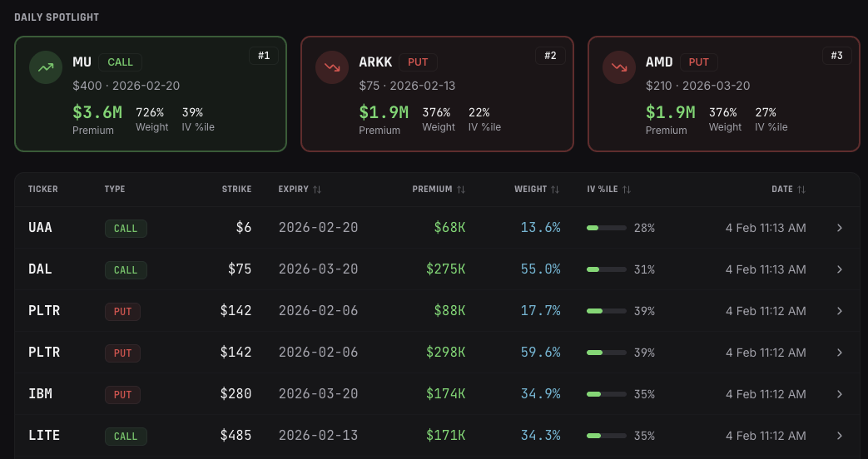Screen dimensions: 868x459
Task: Click the PUT tag in IBM row
Action: pyautogui.click(x=122, y=394)
